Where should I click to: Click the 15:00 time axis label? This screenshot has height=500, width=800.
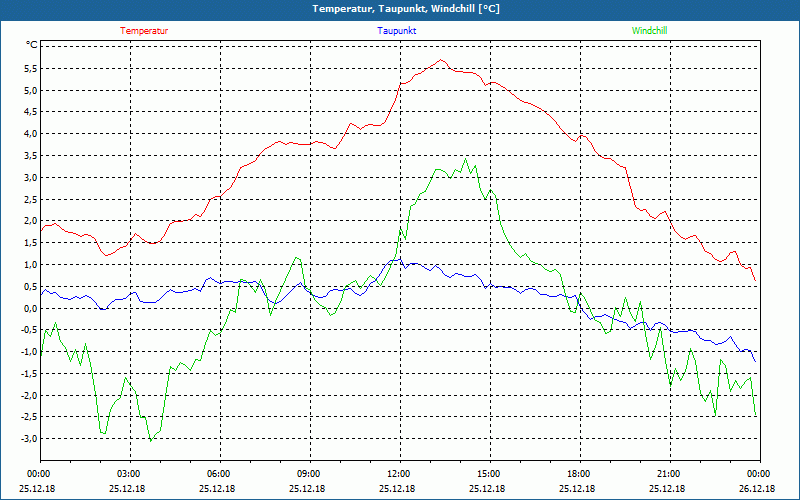tap(490, 474)
